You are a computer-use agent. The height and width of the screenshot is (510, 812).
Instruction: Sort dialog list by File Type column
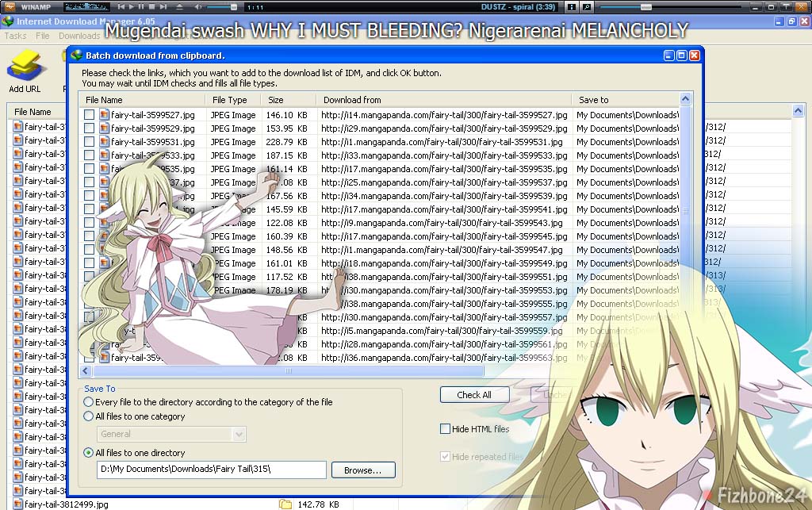pyautogui.click(x=233, y=100)
